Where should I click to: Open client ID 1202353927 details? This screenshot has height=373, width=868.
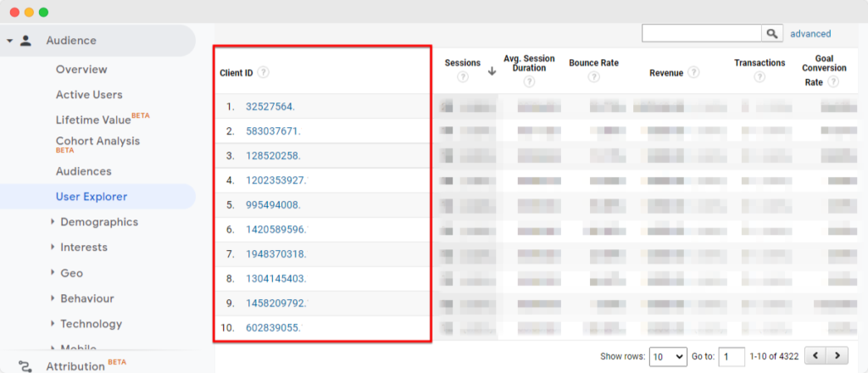[275, 181]
